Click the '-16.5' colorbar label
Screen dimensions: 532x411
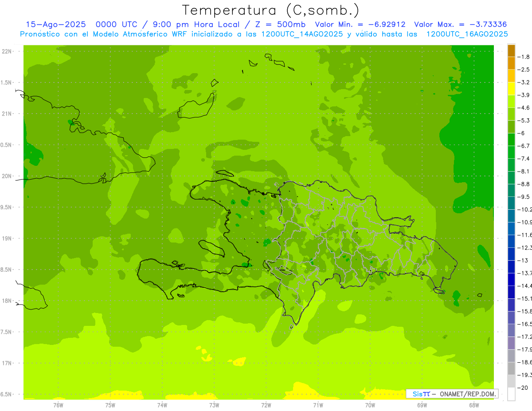tap(525, 324)
